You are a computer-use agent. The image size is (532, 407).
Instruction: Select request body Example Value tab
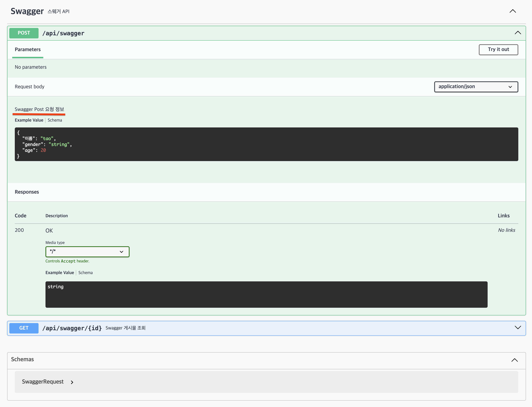pyautogui.click(x=29, y=120)
